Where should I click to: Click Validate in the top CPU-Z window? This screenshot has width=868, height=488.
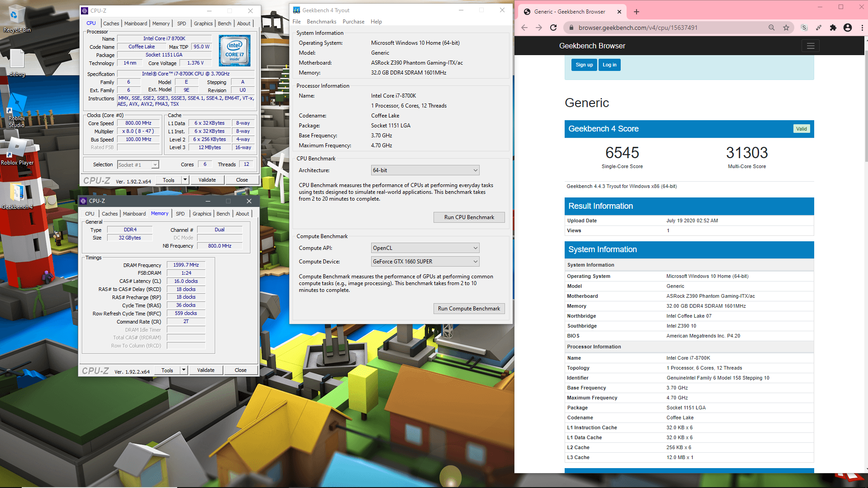(x=207, y=180)
